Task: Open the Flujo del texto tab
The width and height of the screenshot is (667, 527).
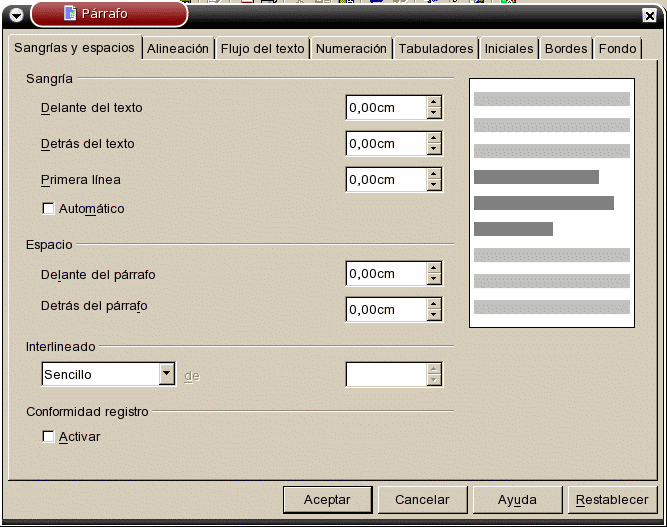Action: click(262, 49)
